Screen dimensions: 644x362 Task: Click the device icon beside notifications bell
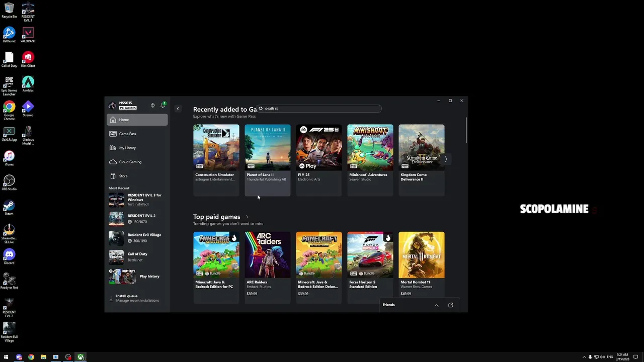tap(152, 106)
